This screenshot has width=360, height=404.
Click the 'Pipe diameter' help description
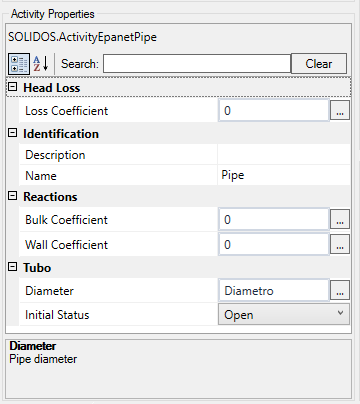(x=43, y=359)
